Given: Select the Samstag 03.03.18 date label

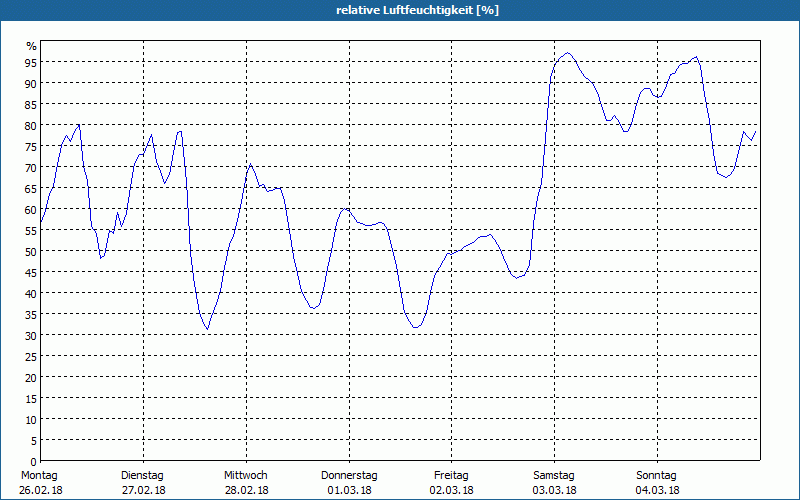Looking at the screenshot, I should click(555, 483).
